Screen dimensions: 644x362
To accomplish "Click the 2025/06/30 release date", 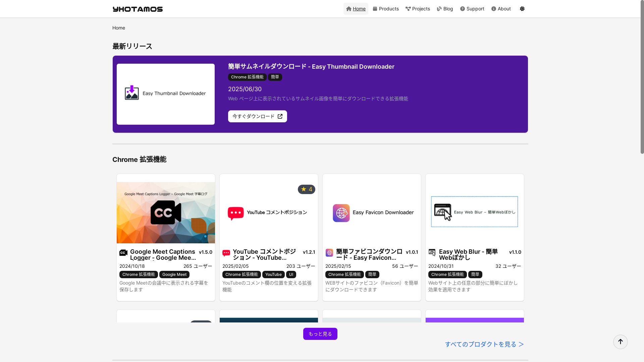I will pos(245,89).
